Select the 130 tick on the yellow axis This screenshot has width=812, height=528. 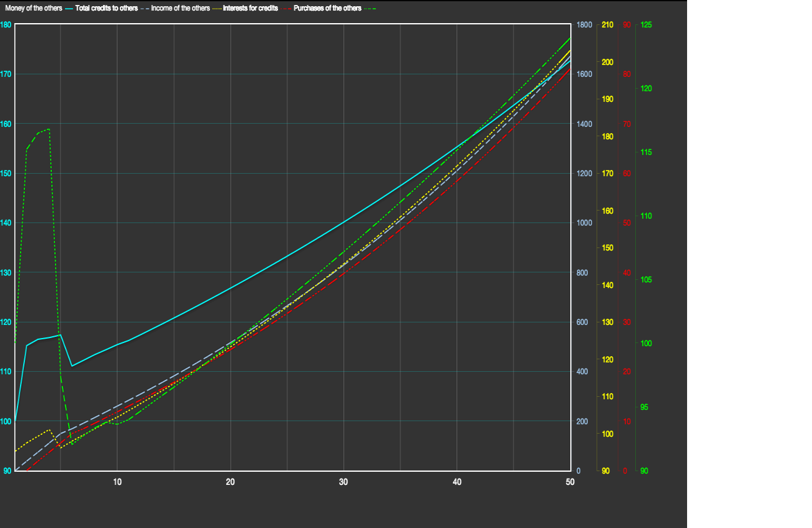point(607,322)
